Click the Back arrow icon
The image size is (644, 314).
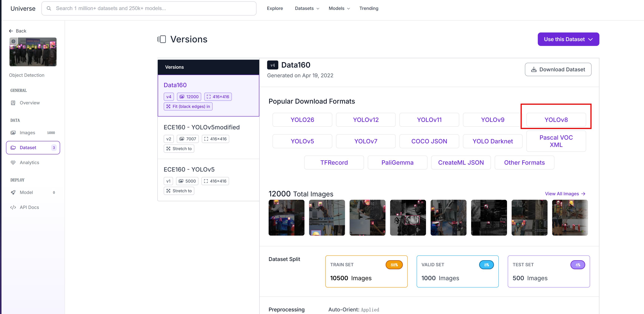(11, 31)
